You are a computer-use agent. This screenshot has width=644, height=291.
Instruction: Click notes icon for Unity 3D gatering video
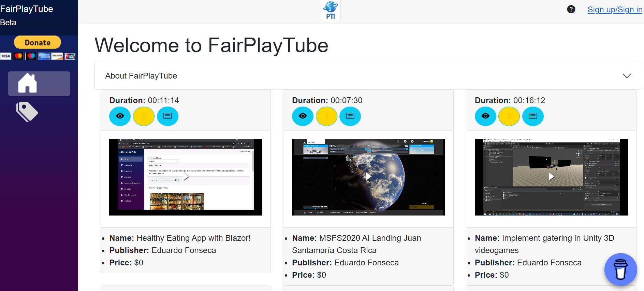pyautogui.click(x=533, y=116)
